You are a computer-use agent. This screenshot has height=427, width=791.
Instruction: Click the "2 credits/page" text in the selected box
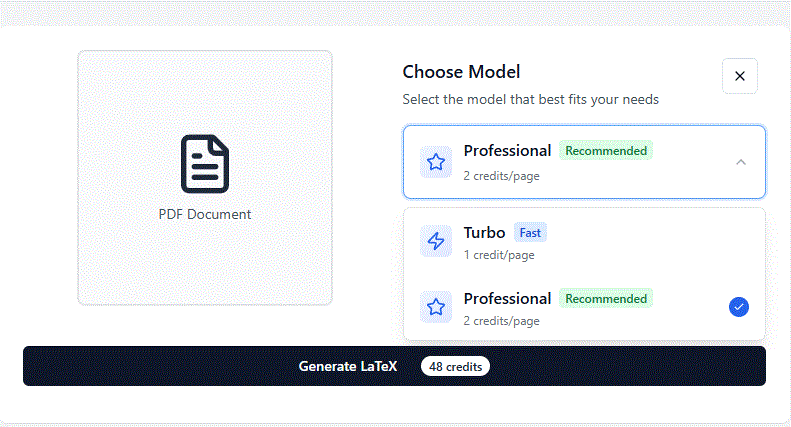pyautogui.click(x=501, y=175)
